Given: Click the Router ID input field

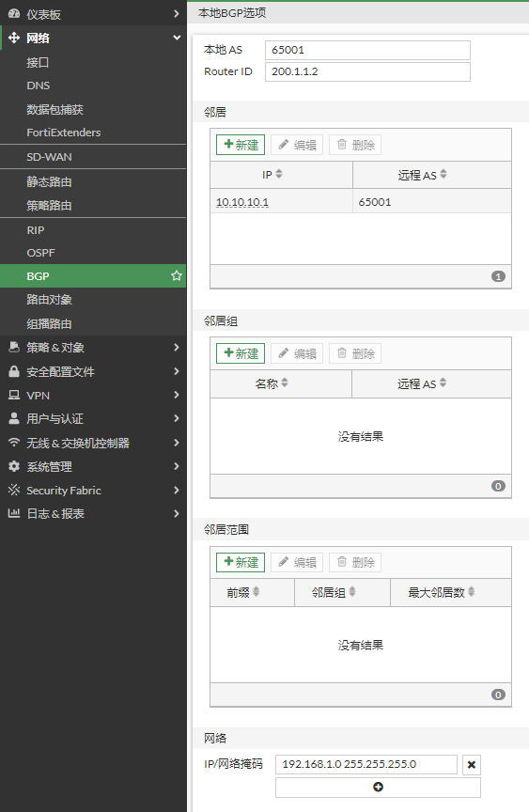Looking at the screenshot, I should 367,71.
